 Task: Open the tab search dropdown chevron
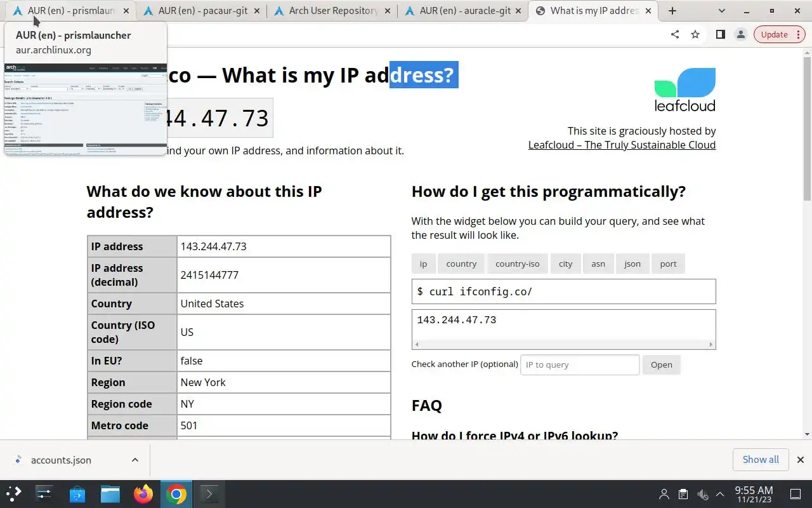tap(723, 11)
